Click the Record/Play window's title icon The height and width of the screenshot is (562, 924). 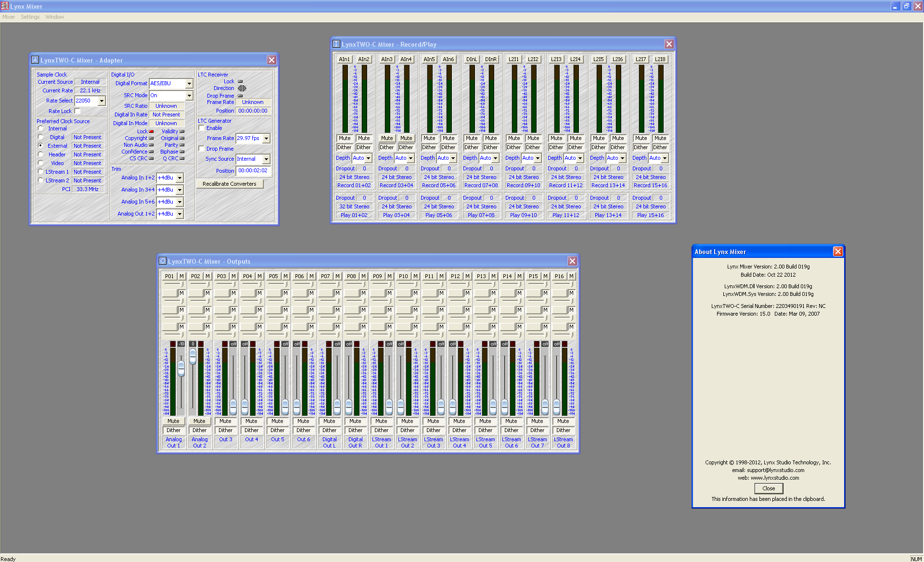[336, 44]
